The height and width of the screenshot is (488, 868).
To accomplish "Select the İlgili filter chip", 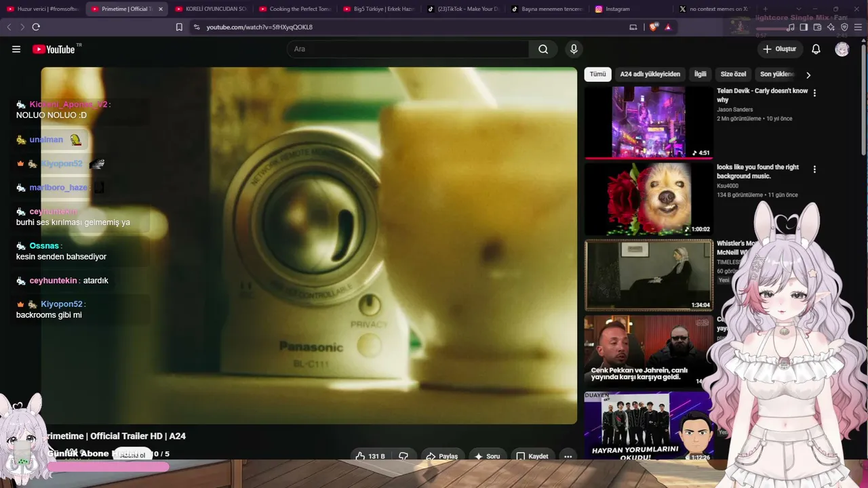I will 700,75.
